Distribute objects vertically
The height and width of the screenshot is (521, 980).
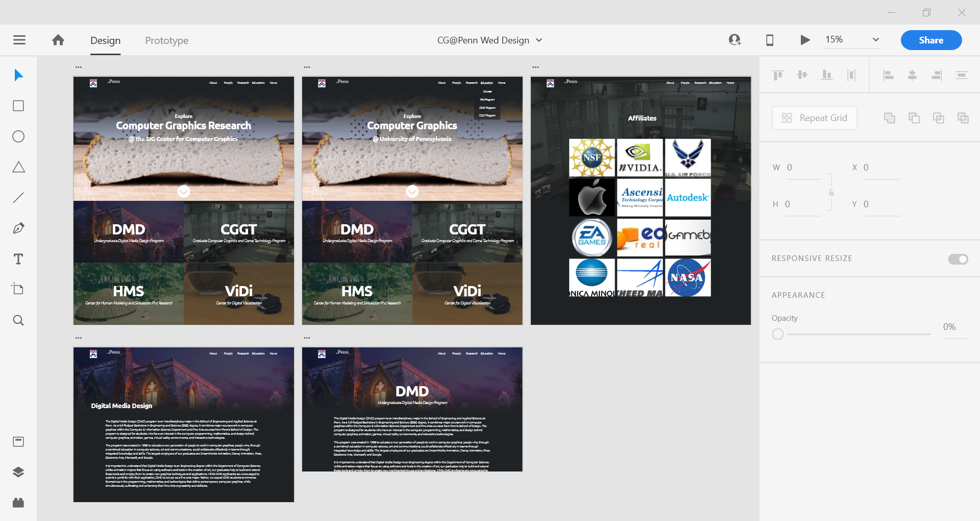(962, 75)
